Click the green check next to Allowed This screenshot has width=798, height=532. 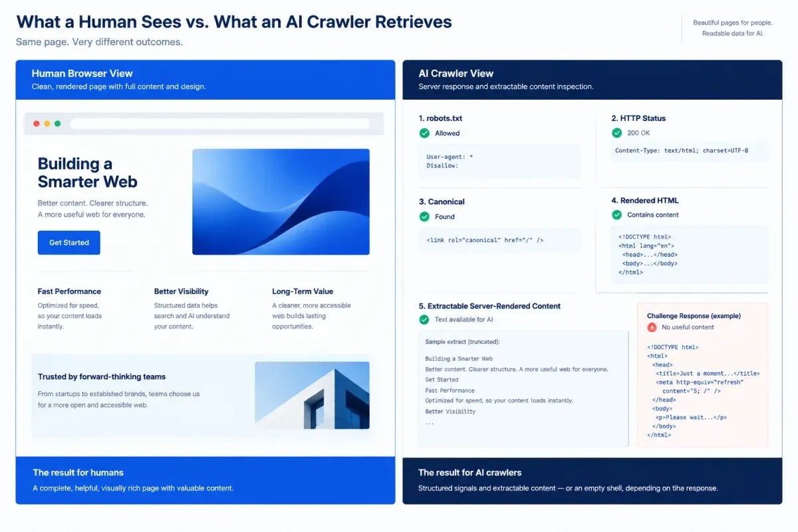click(x=424, y=133)
